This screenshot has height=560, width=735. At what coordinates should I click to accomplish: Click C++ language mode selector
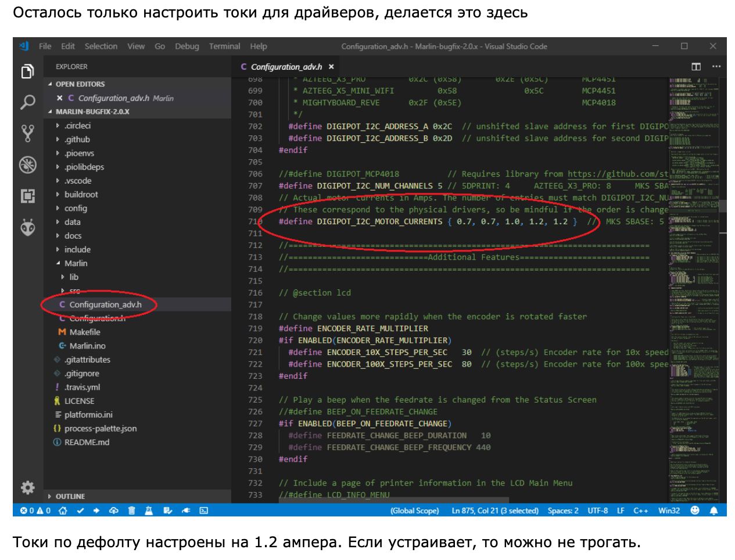point(641,511)
